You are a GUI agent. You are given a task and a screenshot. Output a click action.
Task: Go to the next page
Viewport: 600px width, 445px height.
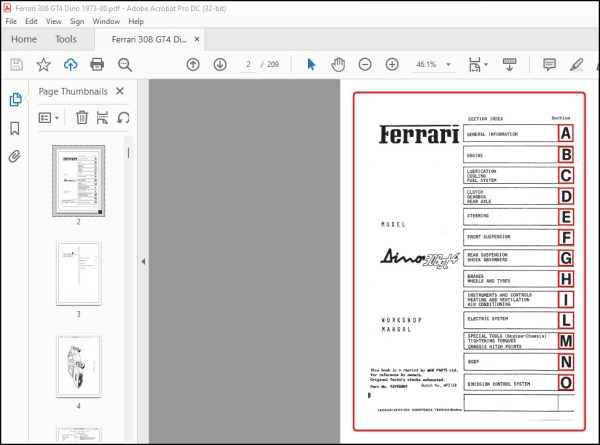[x=220, y=64]
